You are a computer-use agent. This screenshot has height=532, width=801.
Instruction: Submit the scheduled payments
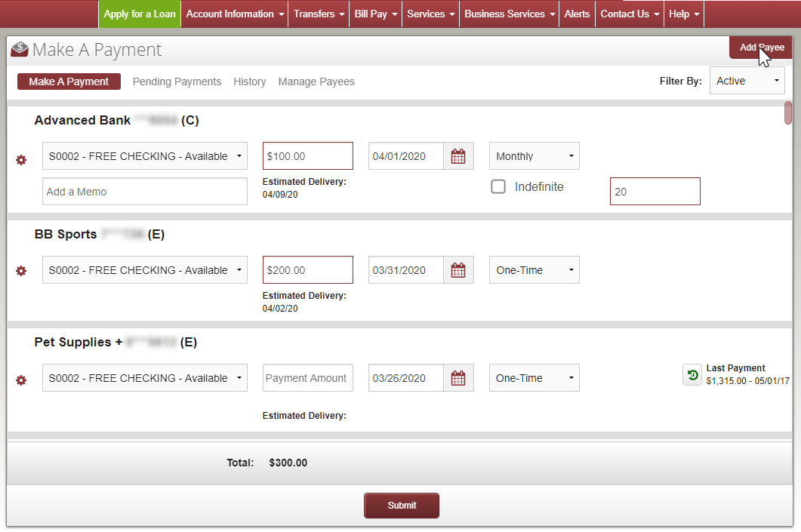click(x=401, y=506)
